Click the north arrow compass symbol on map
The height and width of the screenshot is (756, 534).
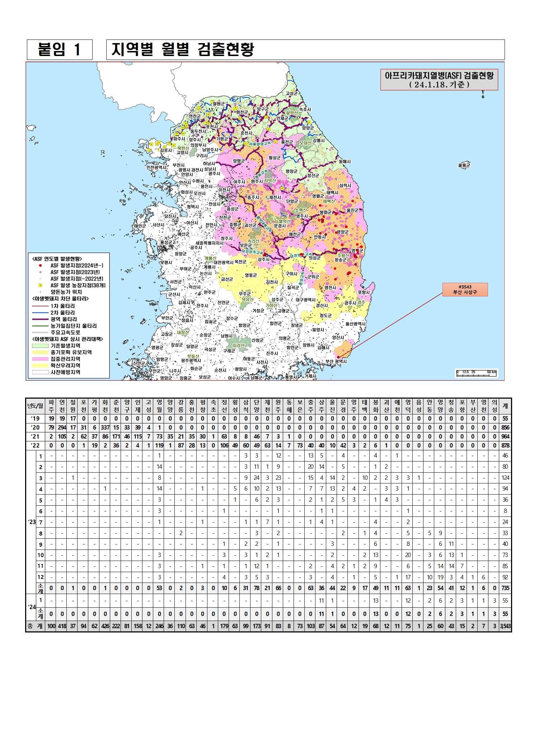483,94
